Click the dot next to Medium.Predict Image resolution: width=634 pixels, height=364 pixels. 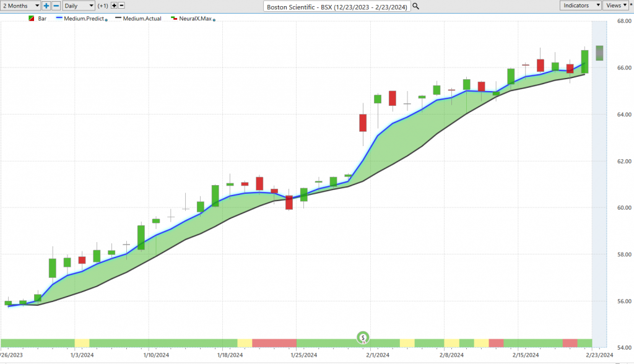[x=106, y=20]
